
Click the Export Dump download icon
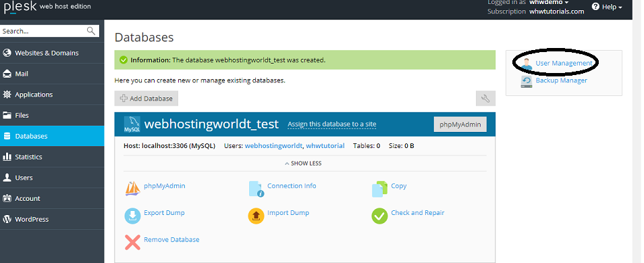pyautogui.click(x=133, y=216)
